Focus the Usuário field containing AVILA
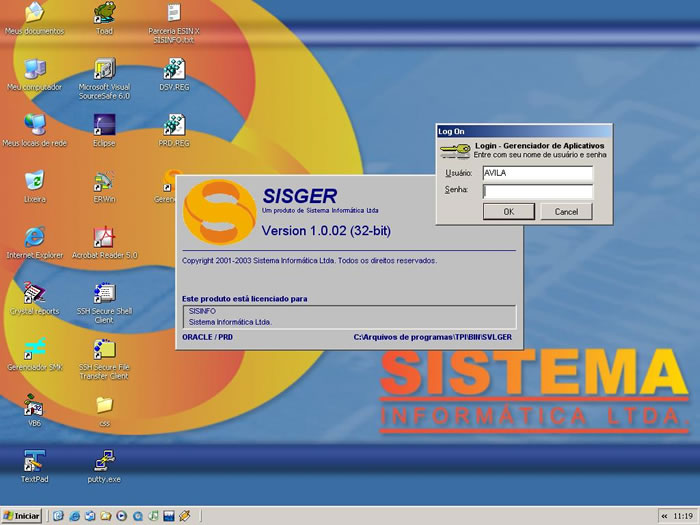Image resolution: width=700 pixels, height=525 pixels. click(x=538, y=173)
